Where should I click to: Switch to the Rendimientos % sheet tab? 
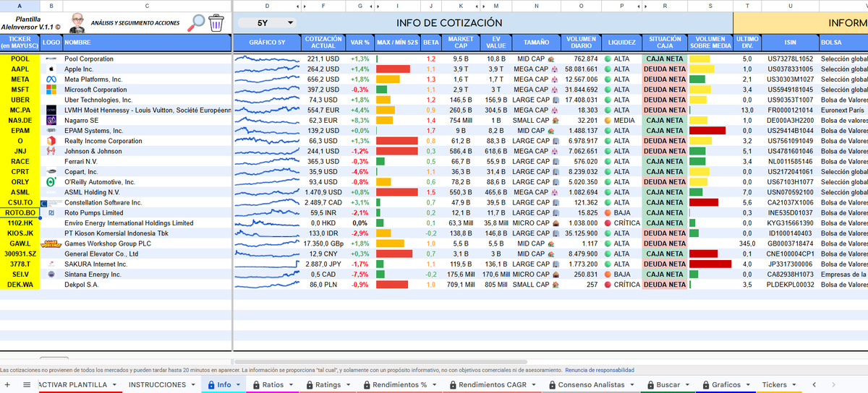(399, 385)
